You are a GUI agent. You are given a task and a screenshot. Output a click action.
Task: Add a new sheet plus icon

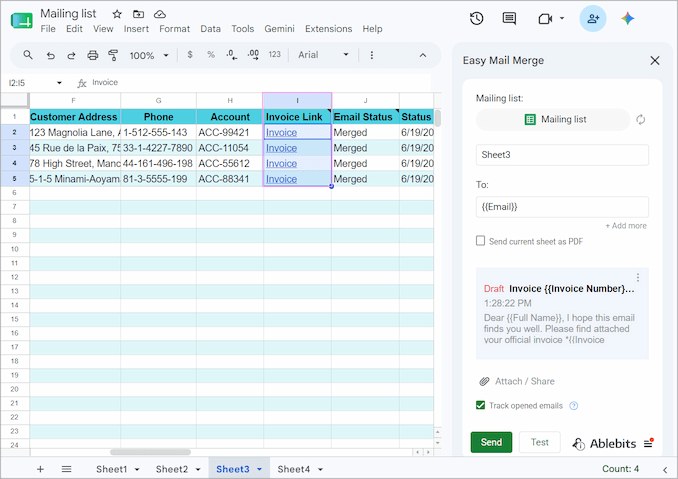tap(40, 469)
